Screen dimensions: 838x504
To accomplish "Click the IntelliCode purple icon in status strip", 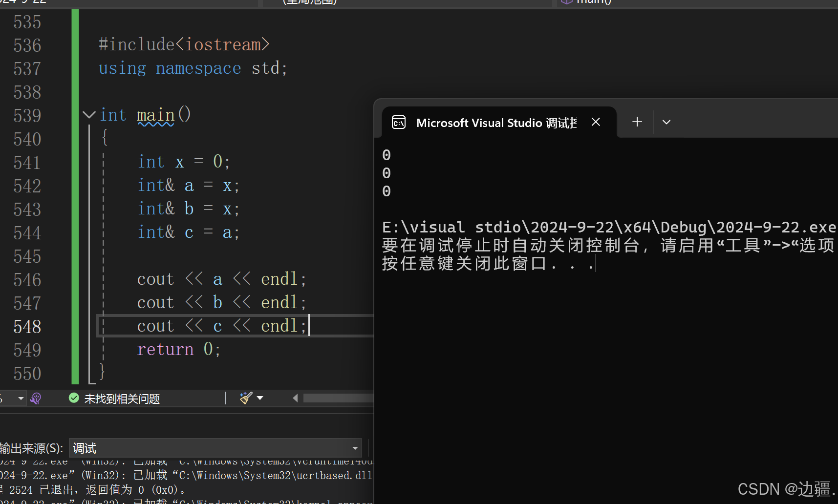I will tap(36, 399).
